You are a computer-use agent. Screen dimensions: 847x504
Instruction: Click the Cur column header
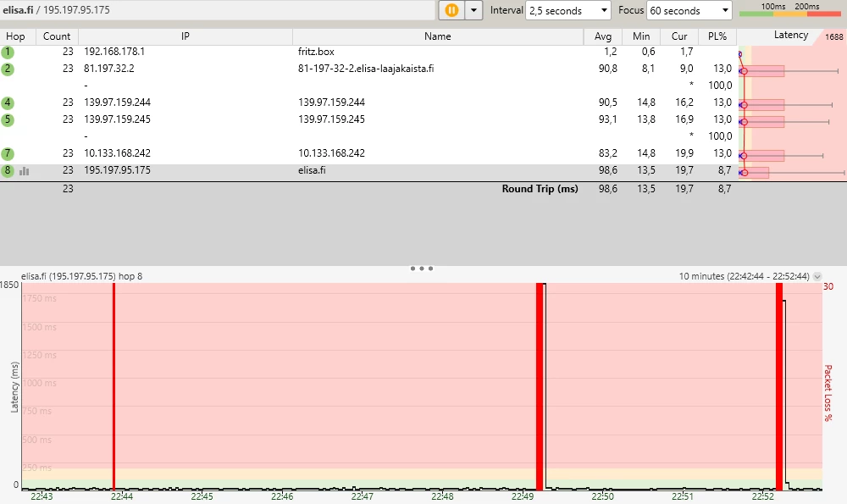(679, 36)
